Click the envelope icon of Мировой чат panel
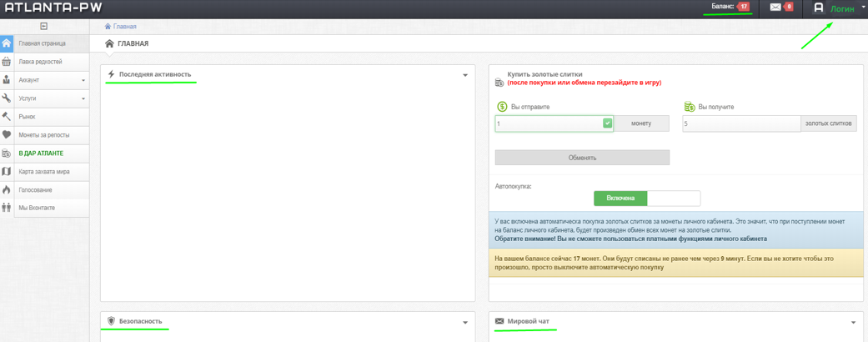868x342 pixels. tap(499, 321)
